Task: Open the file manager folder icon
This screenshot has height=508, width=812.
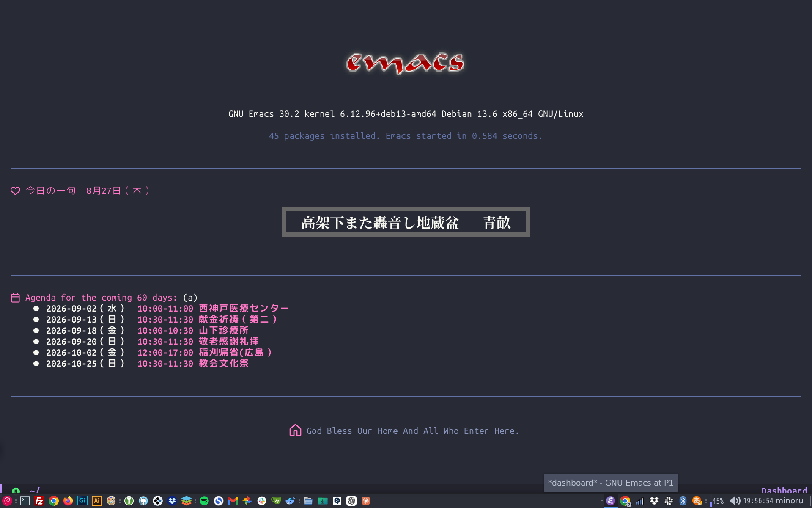Action: (x=308, y=501)
